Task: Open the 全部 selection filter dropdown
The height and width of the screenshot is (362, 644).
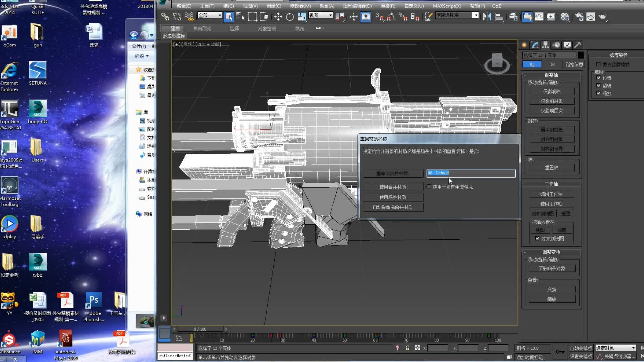Action: [x=220, y=15]
